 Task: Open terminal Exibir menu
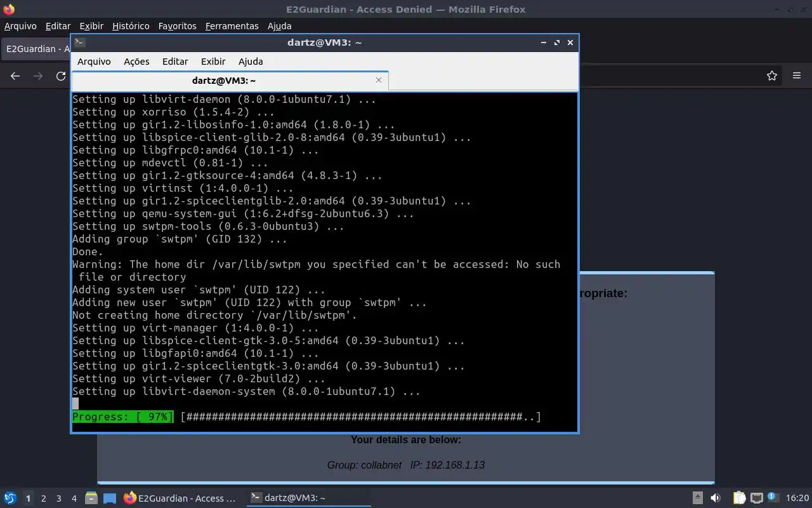(x=213, y=62)
